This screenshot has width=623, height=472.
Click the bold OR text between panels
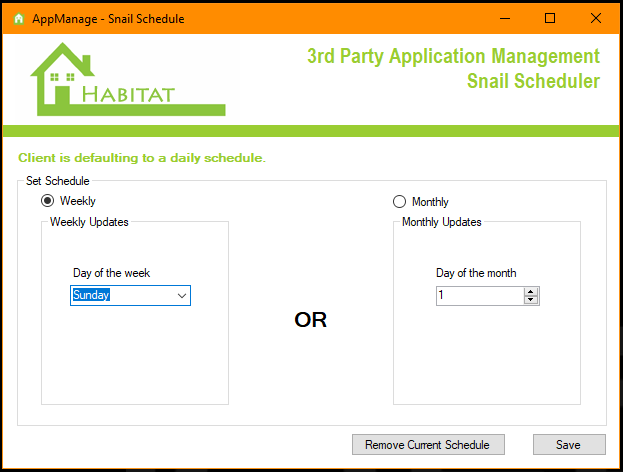(x=310, y=320)
